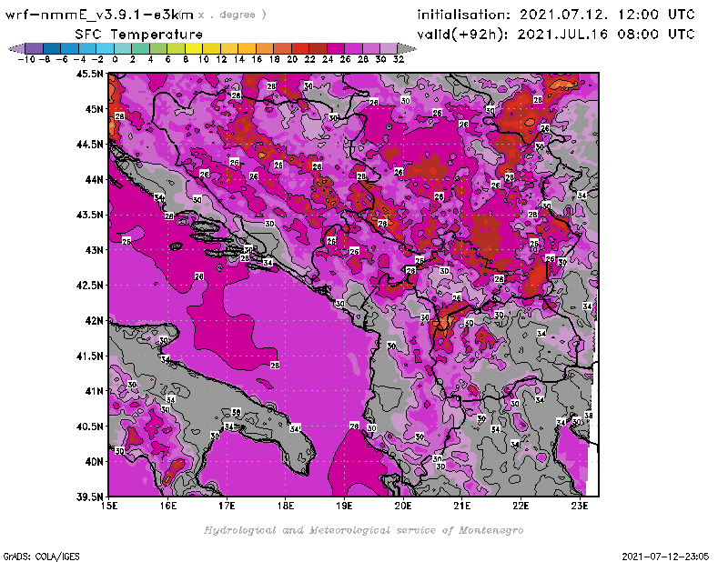Screen dimensions: 728x562
Task: Pick the legend swatch between -8 and -6
Action: pos(52,49)
